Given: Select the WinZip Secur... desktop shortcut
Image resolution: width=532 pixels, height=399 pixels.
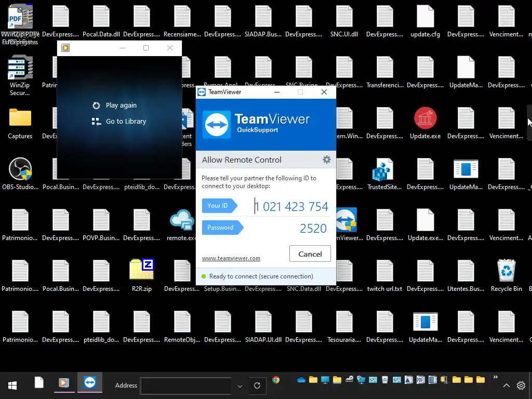Looking at the screenshot, I should click(20, 75).
